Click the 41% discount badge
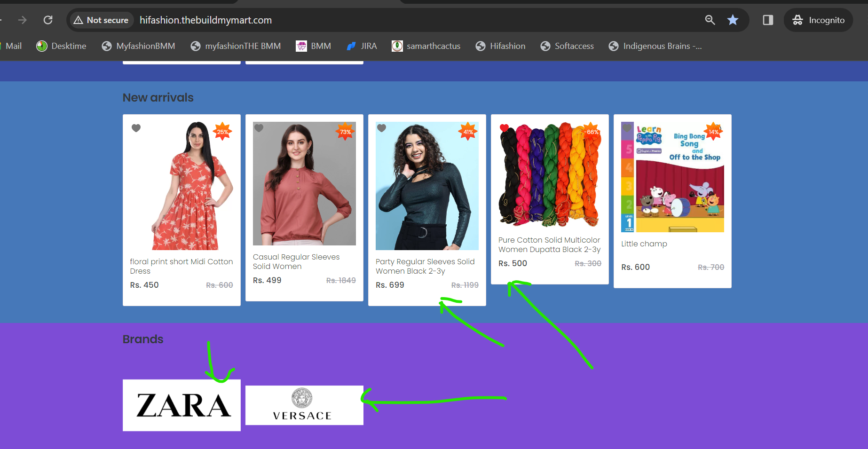868x449 pixels. 468,132
